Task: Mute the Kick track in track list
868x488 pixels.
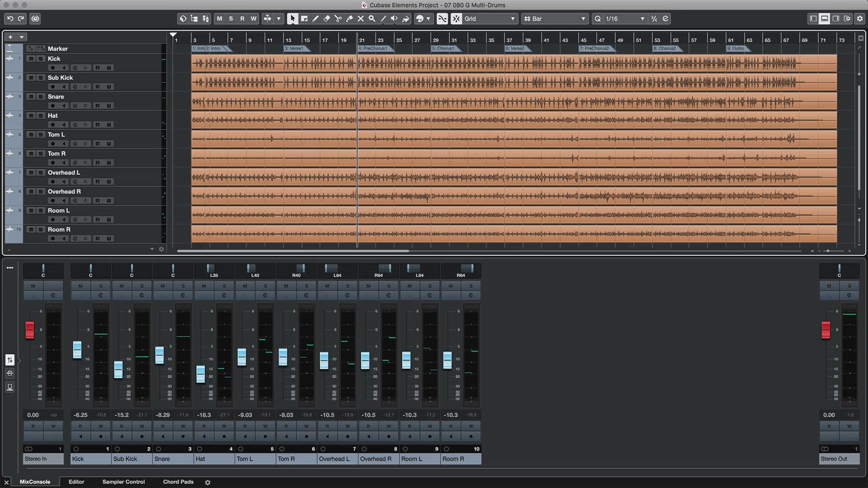Action: 31,59
